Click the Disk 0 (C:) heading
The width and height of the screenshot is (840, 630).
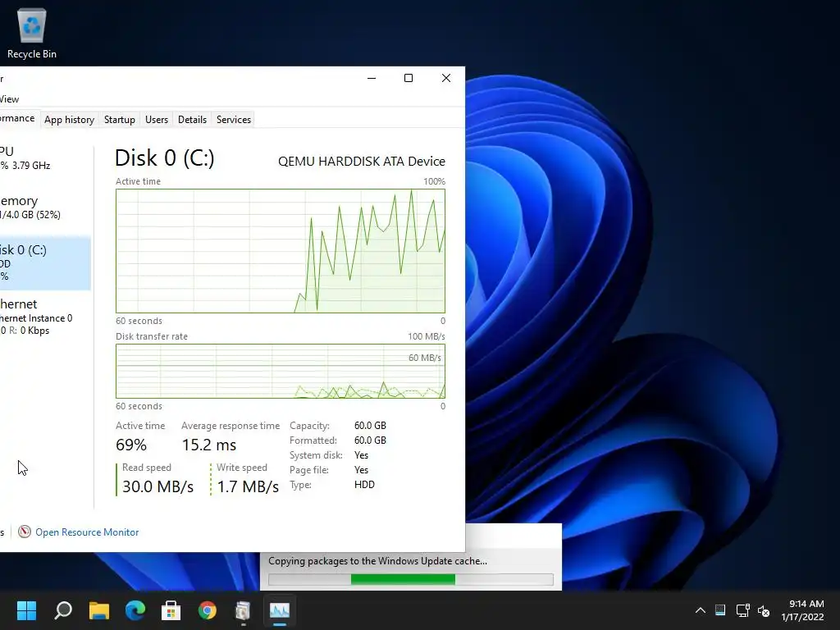[x=164, y=158]
